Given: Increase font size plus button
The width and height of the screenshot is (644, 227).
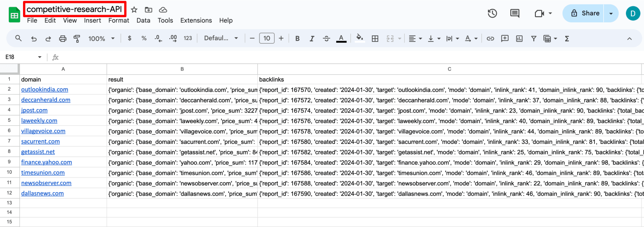Looking at the screenshot, I should (x=281, y=39).
